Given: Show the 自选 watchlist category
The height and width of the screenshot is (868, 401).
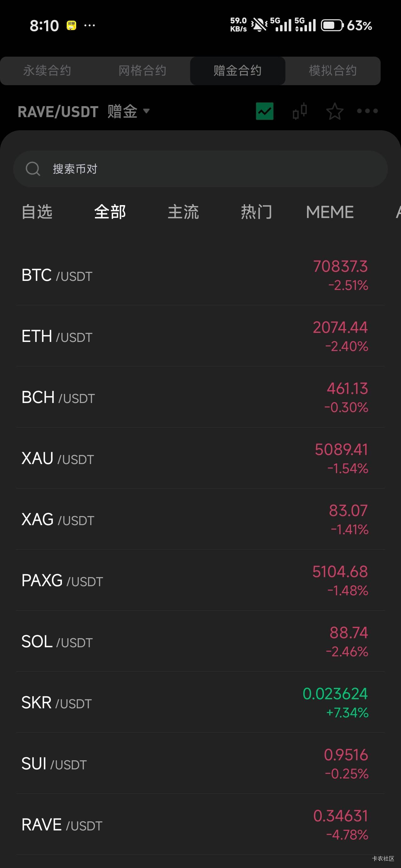Looking at the screenshot, I should click(x=37, y=212).
